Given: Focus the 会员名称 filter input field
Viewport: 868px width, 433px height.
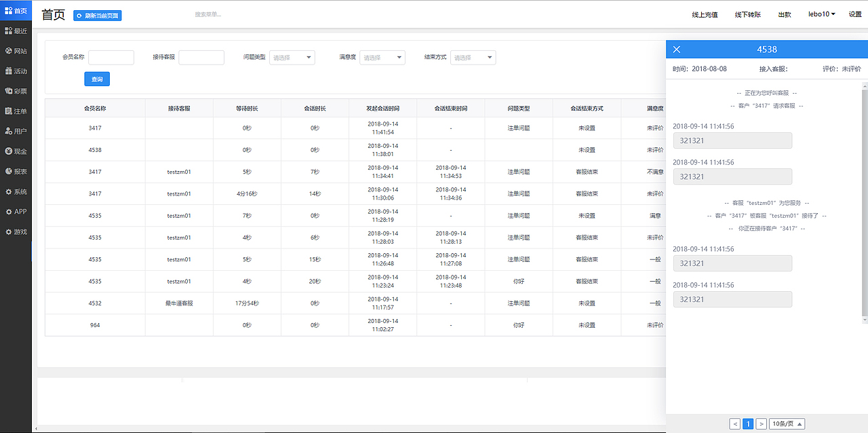Looking at the screenshot, I should pyautogui.click(x=111, y=58).
